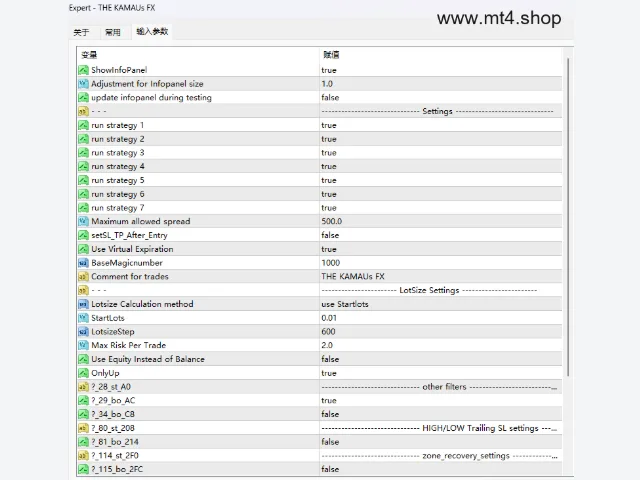The image size is (640, 480).
Task: Click the icon beside run strategy 7
Action: 83,208
